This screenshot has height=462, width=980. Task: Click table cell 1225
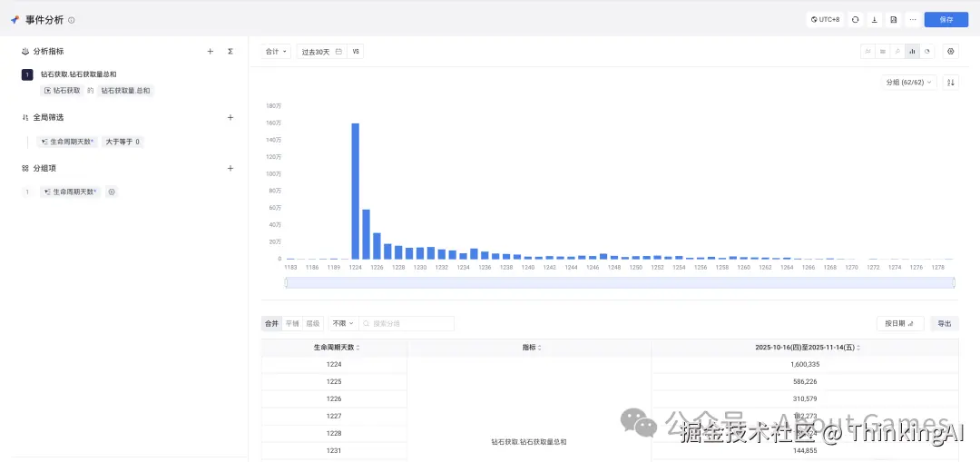click(x=334, y=381)
